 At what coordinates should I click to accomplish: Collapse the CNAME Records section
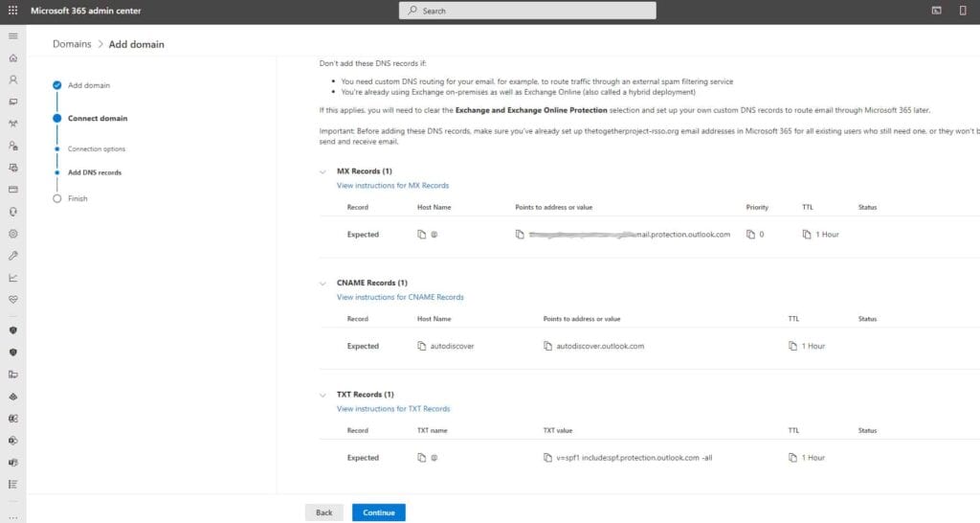pyautogui.click(x=323, y=284)
